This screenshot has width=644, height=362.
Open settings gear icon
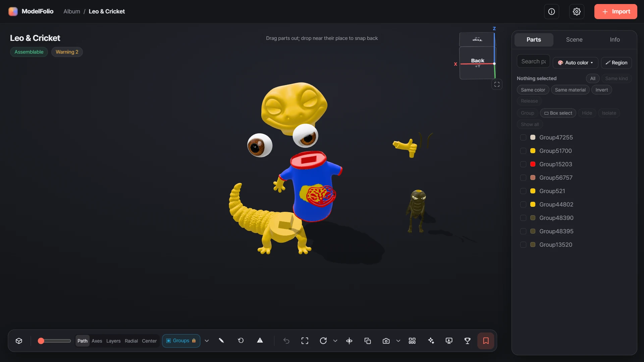[577, 12]
